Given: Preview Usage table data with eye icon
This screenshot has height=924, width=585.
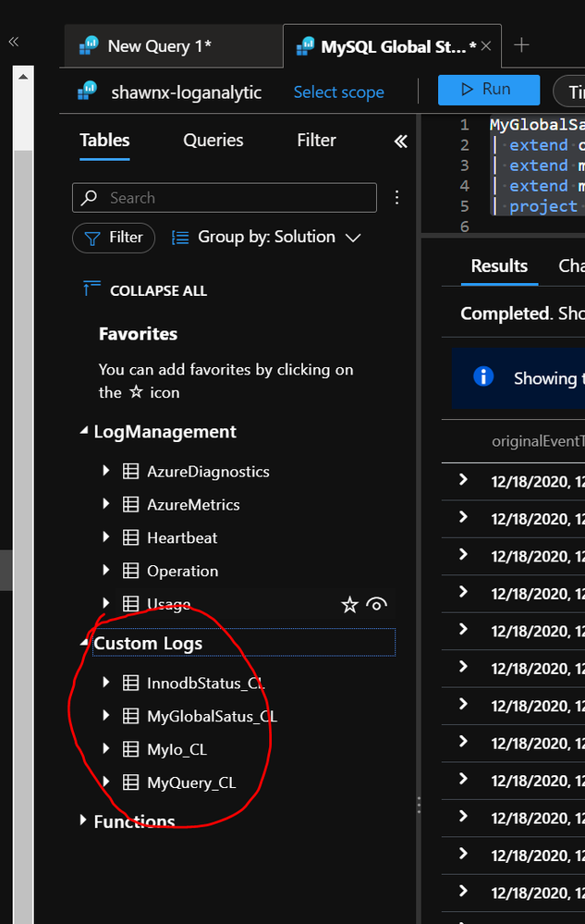Looking at the screenshot, I should pyautogui.click(x=377, y=605).
